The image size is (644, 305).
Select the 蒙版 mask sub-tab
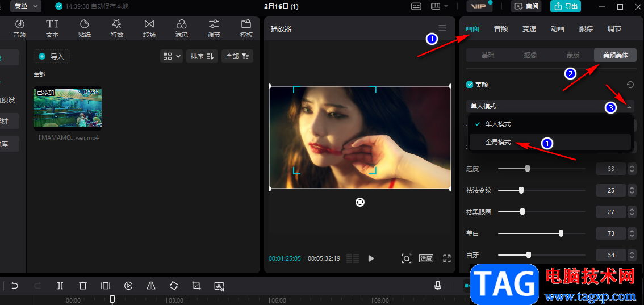[573, 55]
